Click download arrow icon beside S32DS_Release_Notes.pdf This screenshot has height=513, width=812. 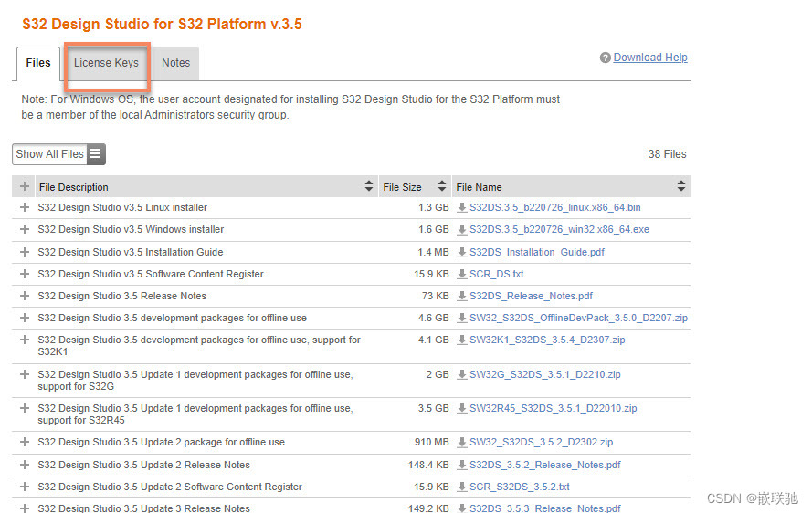pyautogui.click(x=462, y=296)
